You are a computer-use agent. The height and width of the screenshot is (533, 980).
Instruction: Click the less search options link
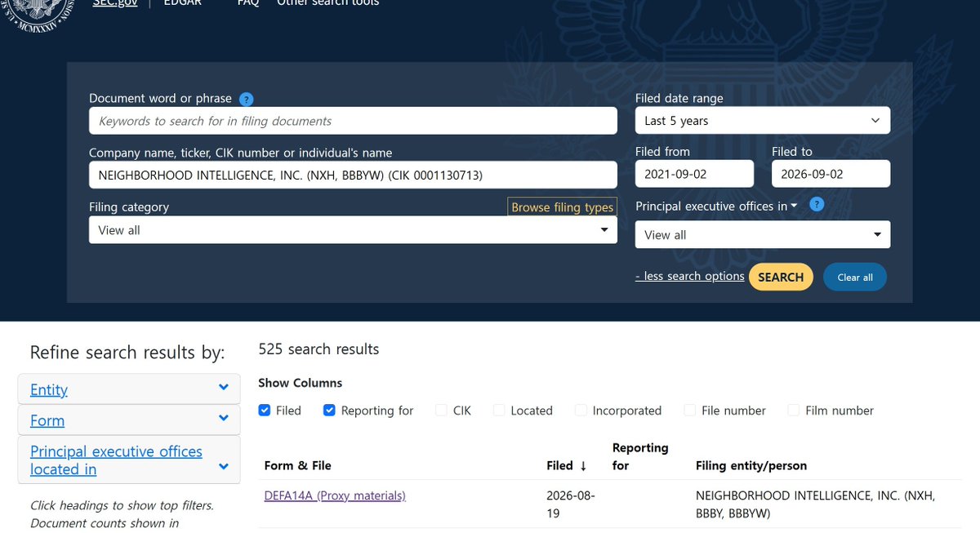tap(690, 276)
